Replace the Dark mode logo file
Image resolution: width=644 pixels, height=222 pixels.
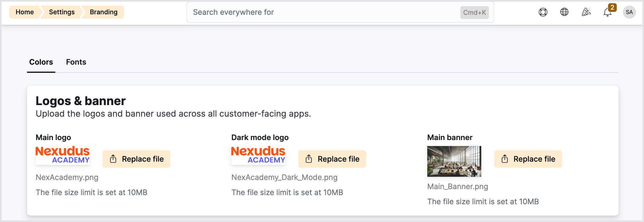click(332, 159)
